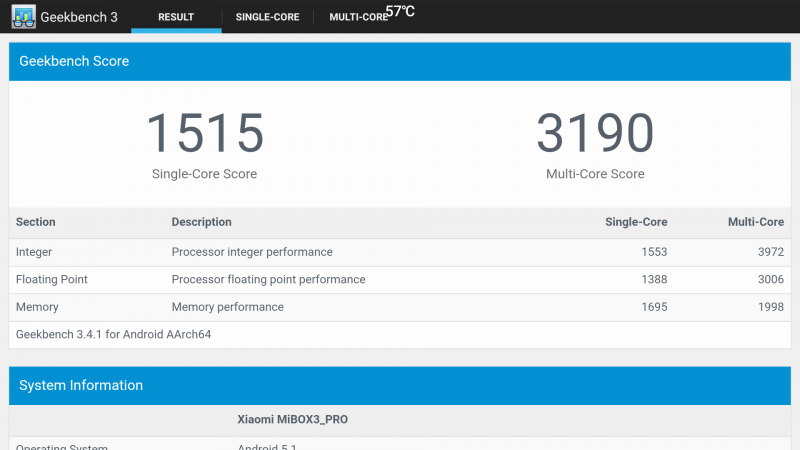Click the Geekbench 3 app icon
The width and height of the screenshot is (800, 450).
click(23, 16)
